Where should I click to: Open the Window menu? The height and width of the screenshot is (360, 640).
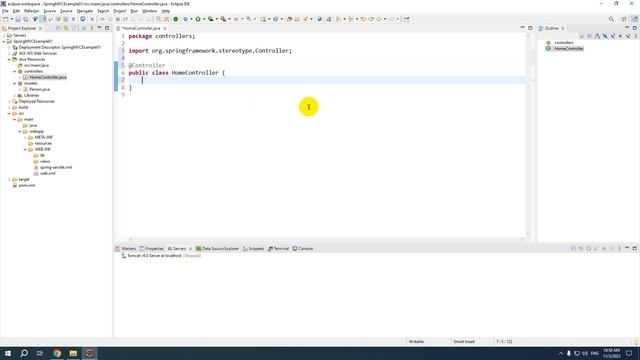pyautogui.click(x=149, y=11)
